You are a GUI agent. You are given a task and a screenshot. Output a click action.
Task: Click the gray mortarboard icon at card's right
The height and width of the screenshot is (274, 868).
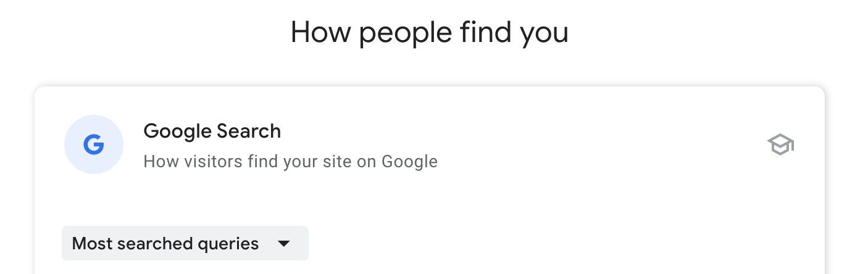coord(780,145)
